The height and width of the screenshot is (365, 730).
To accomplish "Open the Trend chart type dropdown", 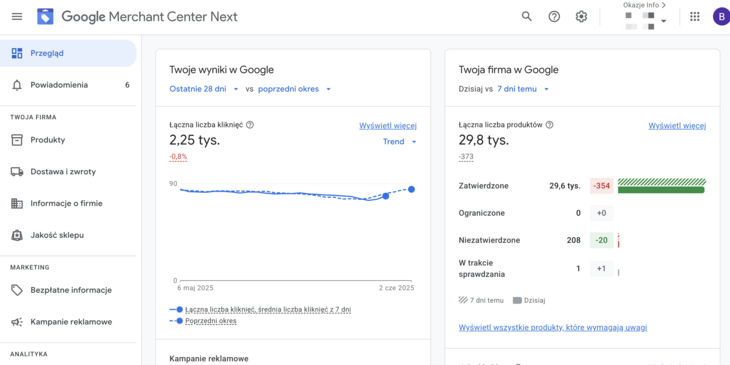I will (399, 142).
